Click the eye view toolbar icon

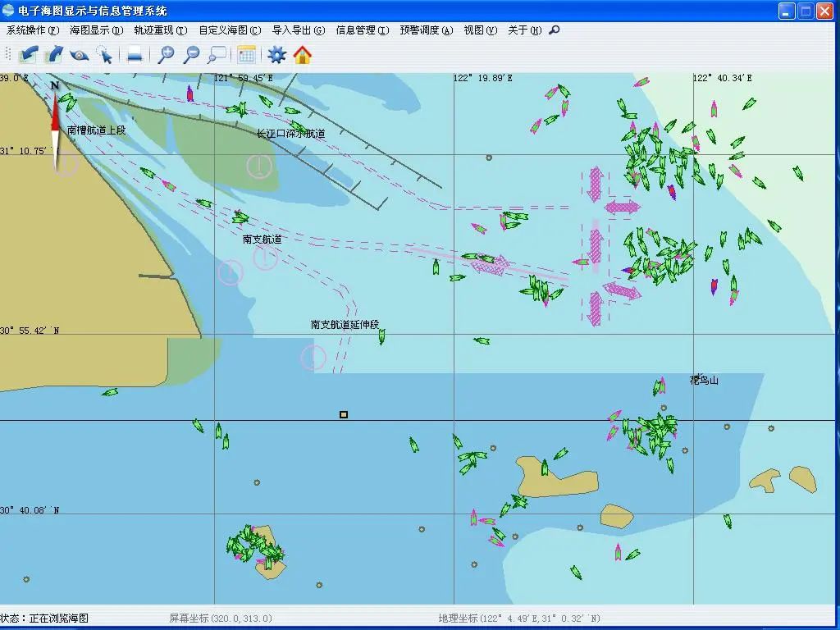[x=80, y=55]
